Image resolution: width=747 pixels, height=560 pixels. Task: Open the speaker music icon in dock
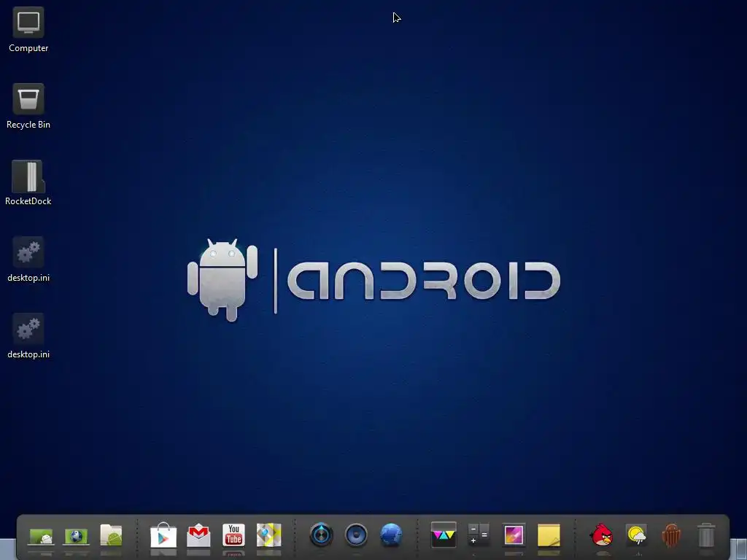(356, 534)
